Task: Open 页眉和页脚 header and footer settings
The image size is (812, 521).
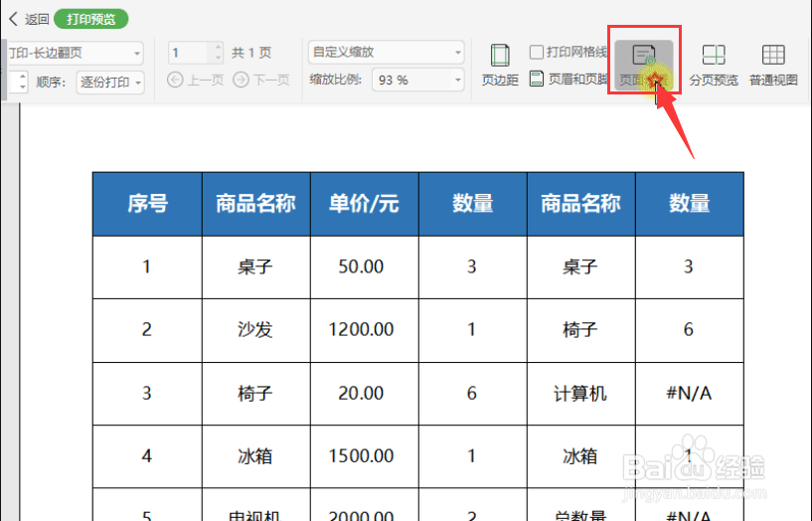Action: click(x=568, y=79)
